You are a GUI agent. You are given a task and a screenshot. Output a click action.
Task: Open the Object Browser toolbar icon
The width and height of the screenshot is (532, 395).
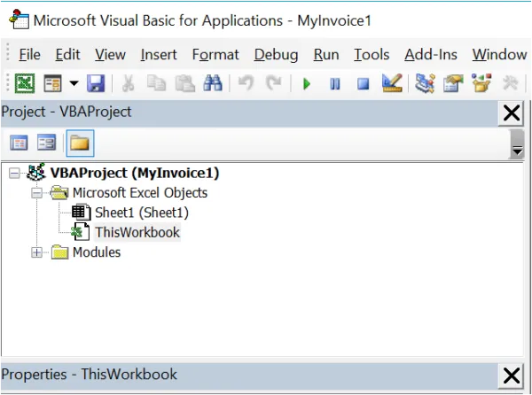[x=482, y=84]
